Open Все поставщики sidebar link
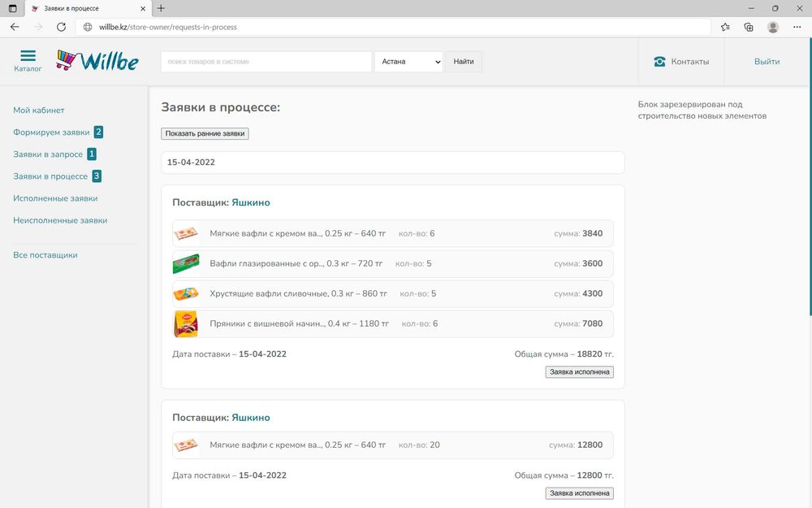812x508 pixels. (45, 255)
